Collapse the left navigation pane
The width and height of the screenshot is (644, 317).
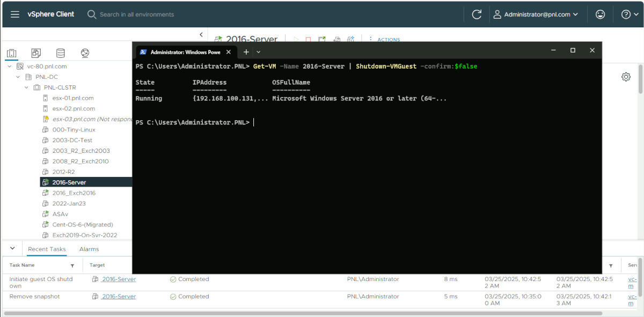click(x=201, y=34)
